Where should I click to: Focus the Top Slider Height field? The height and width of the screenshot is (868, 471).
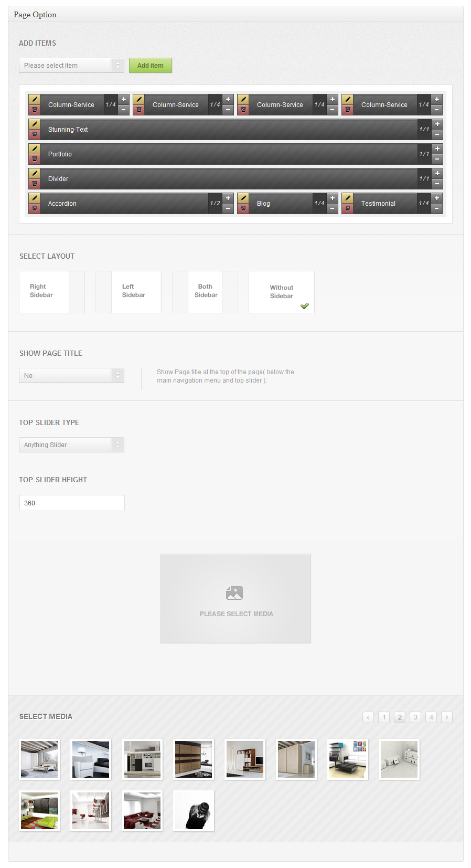(72, 503)
